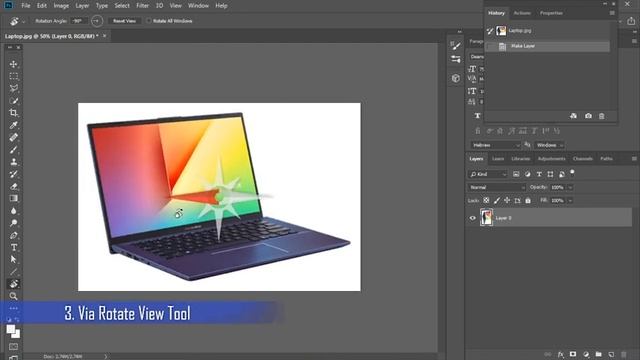Image resolution: width=640 pixels, height=360 pixels.
Task: Select the Crop tool
Action: click(13, 113)
